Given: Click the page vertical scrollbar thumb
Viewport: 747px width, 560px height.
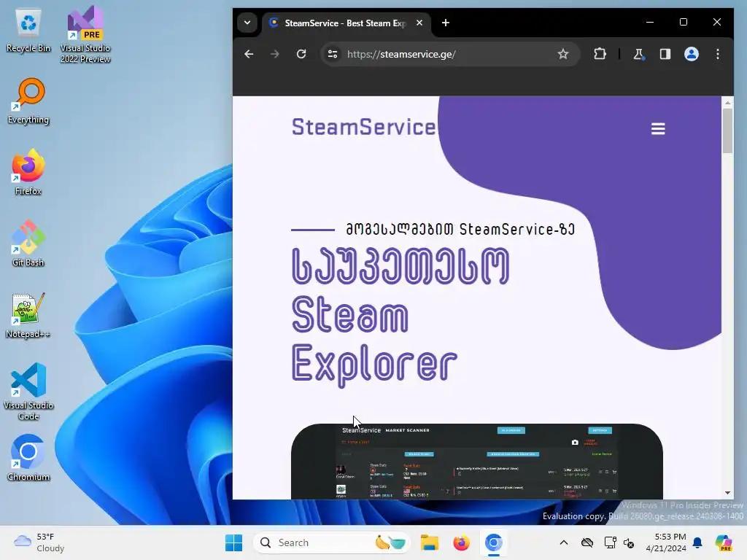Looking at the screenshot, I should pyautogui.click(x=727, y=131).
